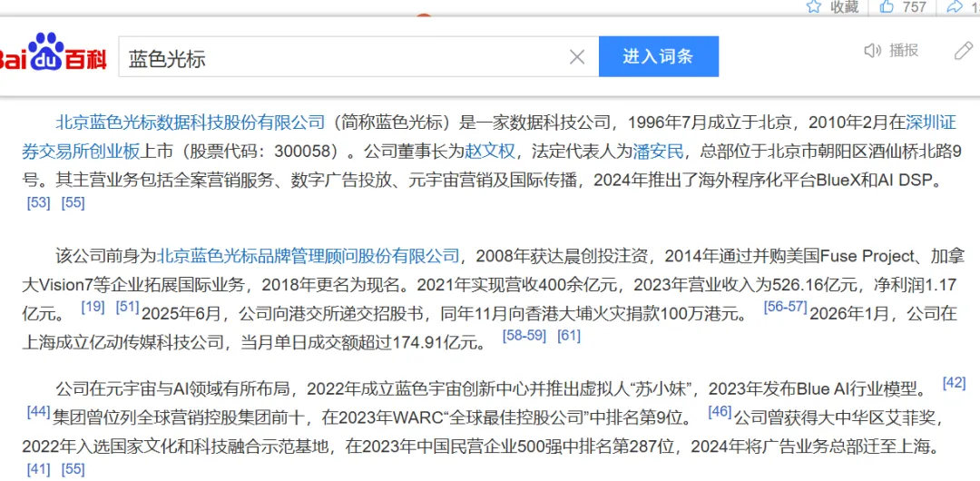Open link 北京蓝色光标品牌管理顾问股份有限公司
Image resolution: width=980 pixels, height=481 pixels.
[x=308, y=256]
